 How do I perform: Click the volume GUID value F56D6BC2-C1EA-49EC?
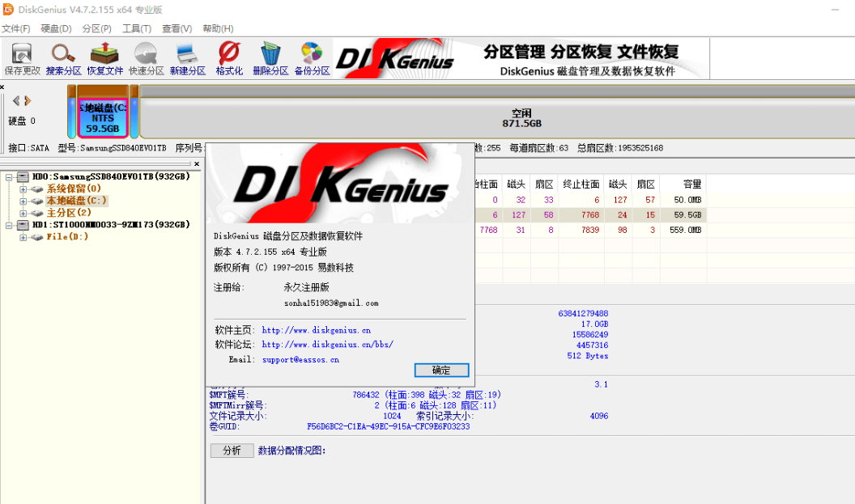pos(389,426)
